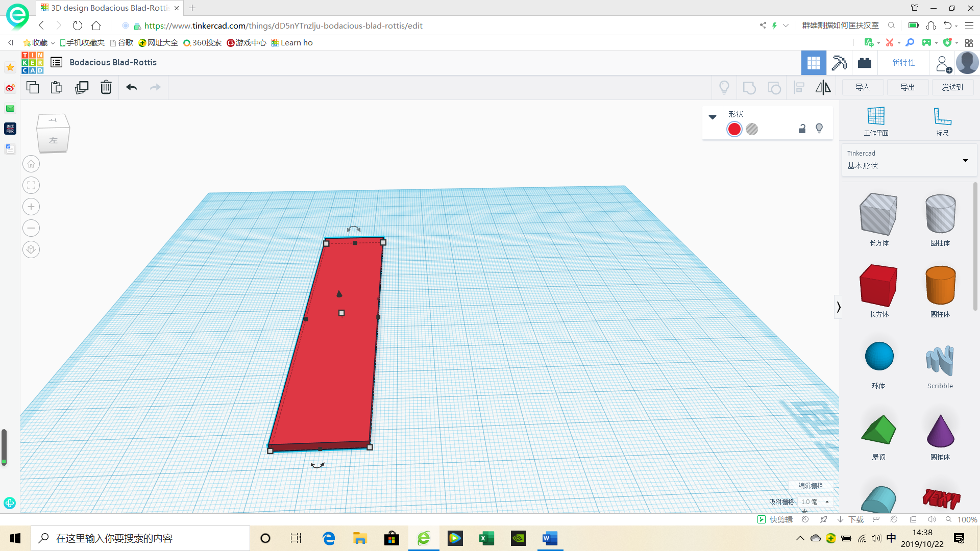Click the Copy icon in Tinkercad toolbar
This screenshot has height=551, width=980.
pyautogui.click(x=33, y=87)
